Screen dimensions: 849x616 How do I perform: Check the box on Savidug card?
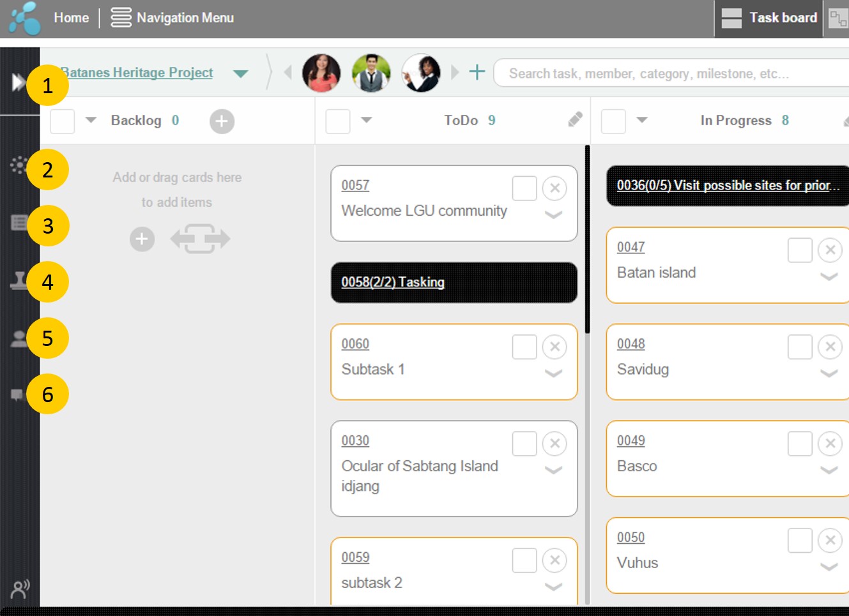click(x=800, y=347)
